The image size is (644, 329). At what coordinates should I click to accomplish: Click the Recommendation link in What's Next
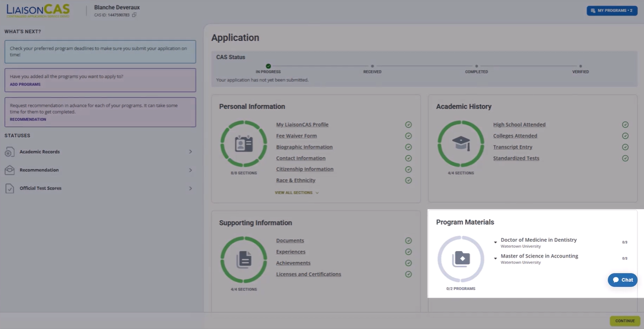[x=28, y=120]
